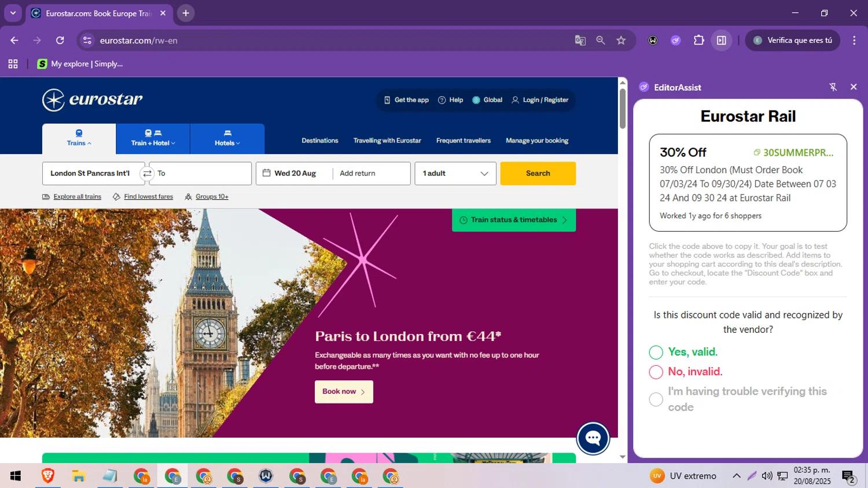This screenshot has height=488, width=868.
Task: Toggle the browser side panel icon
Action: [x=722, y=41]
